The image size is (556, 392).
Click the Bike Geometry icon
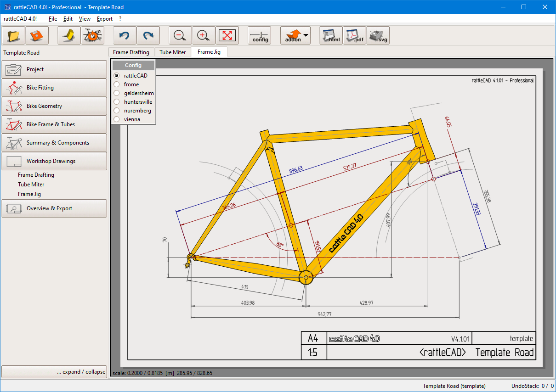tap(14, 106)
